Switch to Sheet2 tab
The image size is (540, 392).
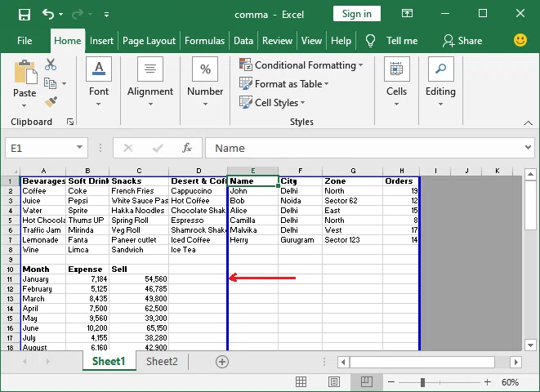point(162,361)
